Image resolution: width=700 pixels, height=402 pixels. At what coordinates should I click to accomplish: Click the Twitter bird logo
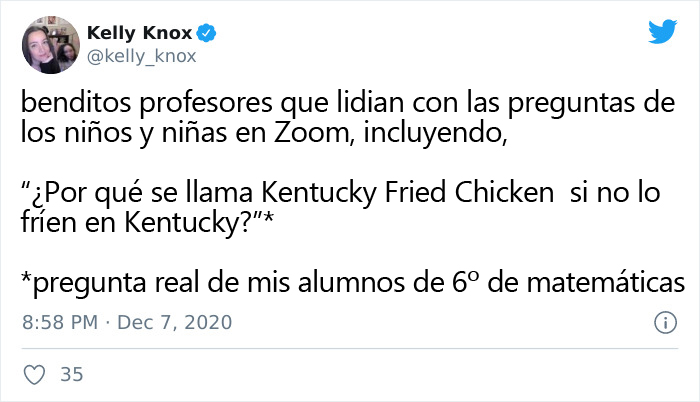(x=662, y=32)
